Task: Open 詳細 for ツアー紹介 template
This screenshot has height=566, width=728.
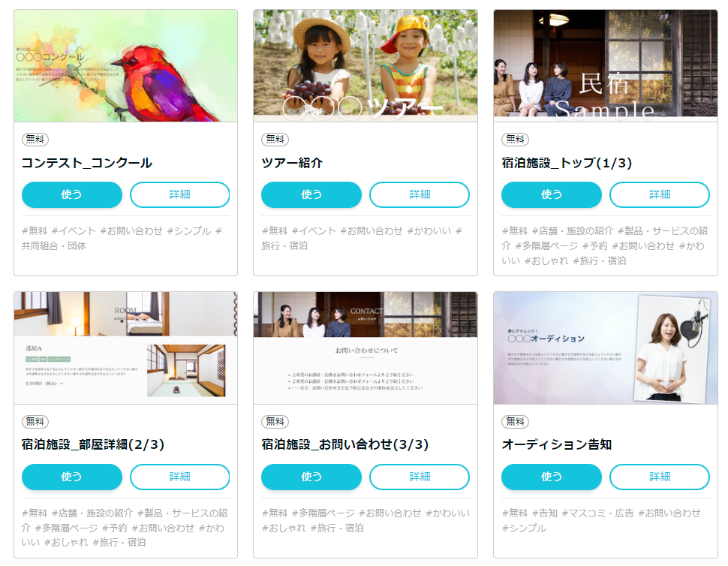Action: click(x=420, y=194)
